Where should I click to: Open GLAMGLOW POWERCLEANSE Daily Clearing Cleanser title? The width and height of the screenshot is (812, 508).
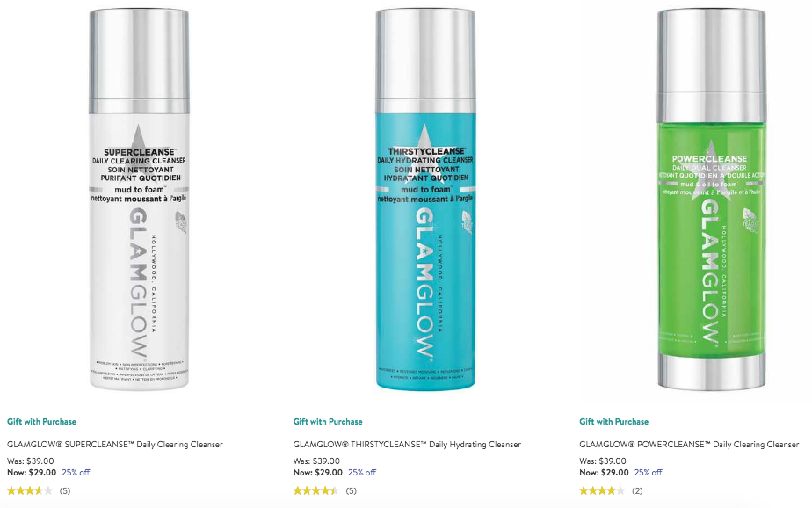click(x=689, y=445)
